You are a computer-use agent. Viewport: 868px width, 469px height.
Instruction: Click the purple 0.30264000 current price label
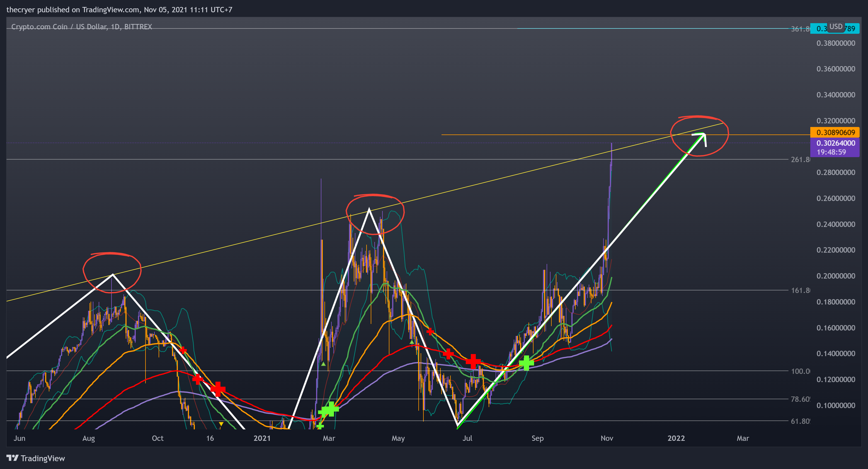coord(835,143)
